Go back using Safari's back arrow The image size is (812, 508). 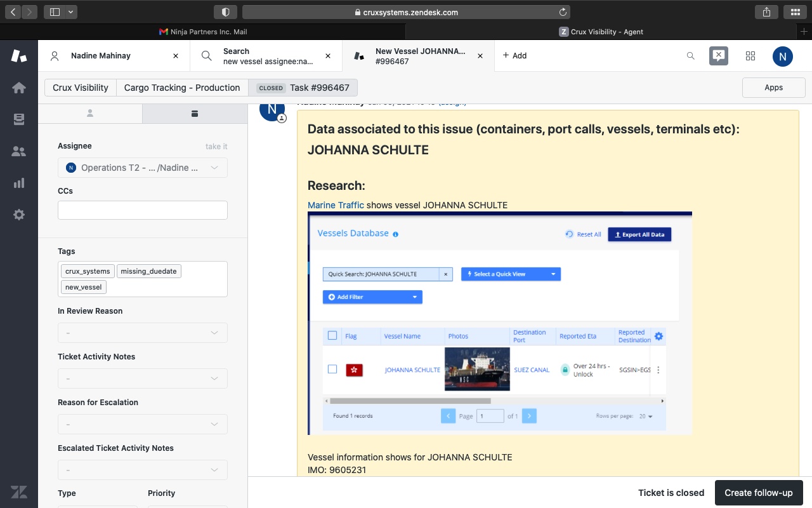[x=14, y=12]
